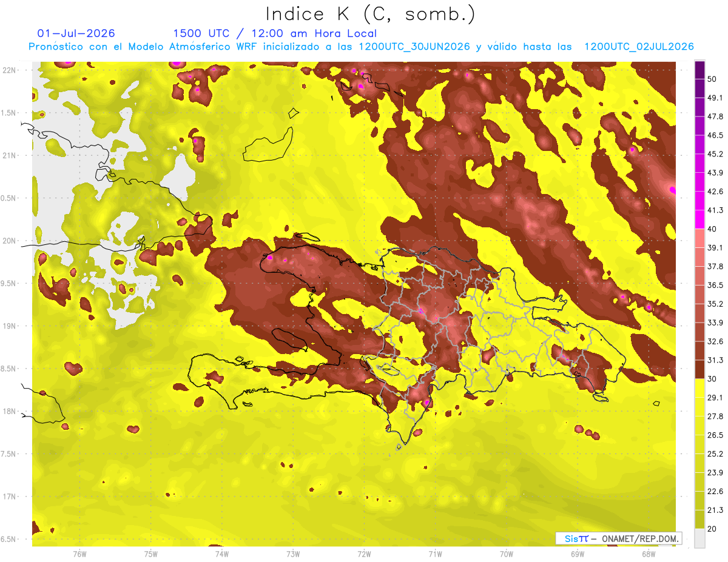The height and width of the screenshot is (562, 728).
Task: Click the "71W" longitude axis label
Action: click(435, 554)
